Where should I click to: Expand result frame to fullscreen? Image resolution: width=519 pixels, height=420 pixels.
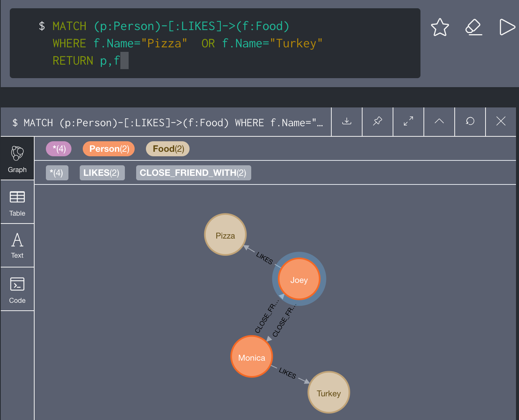tap(408, 121)
